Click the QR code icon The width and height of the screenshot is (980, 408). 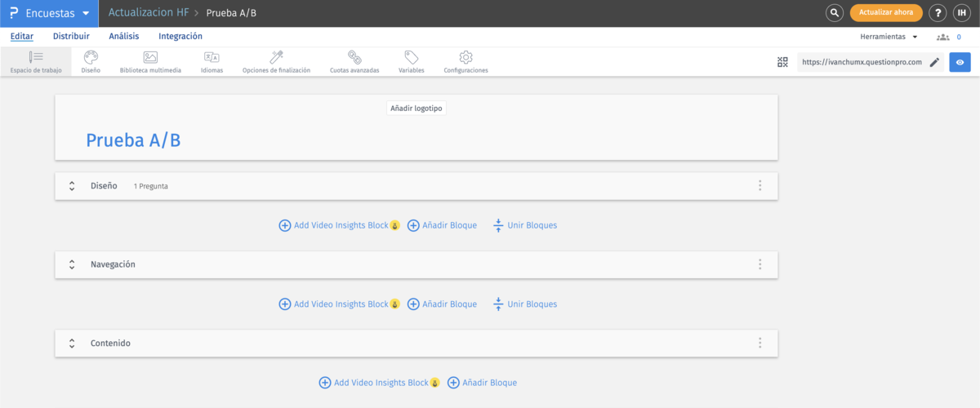coord(782,62)
